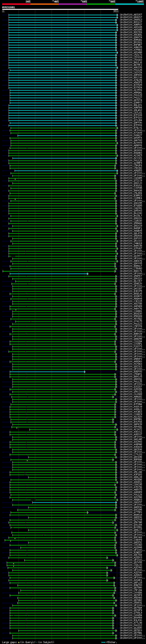Image resolution: width=146 pixels, height=644 pixels.
Task: Open hit UniRef100_B9S1X7
Action: point(131,22)
